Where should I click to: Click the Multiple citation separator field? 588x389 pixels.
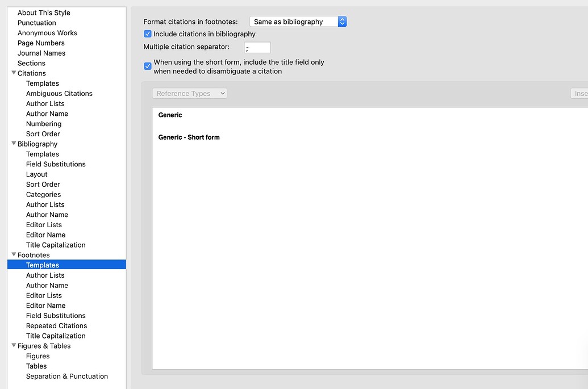(x=257, y=47)
